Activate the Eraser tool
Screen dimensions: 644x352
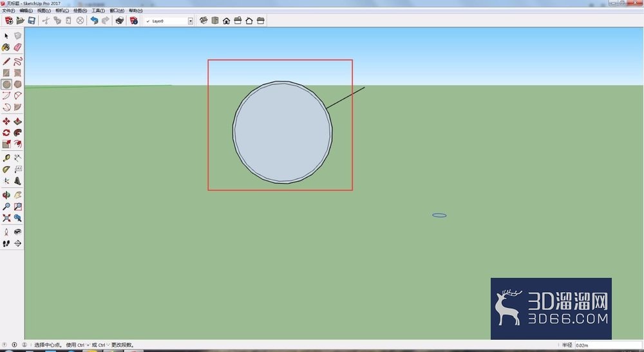[17, 48]
